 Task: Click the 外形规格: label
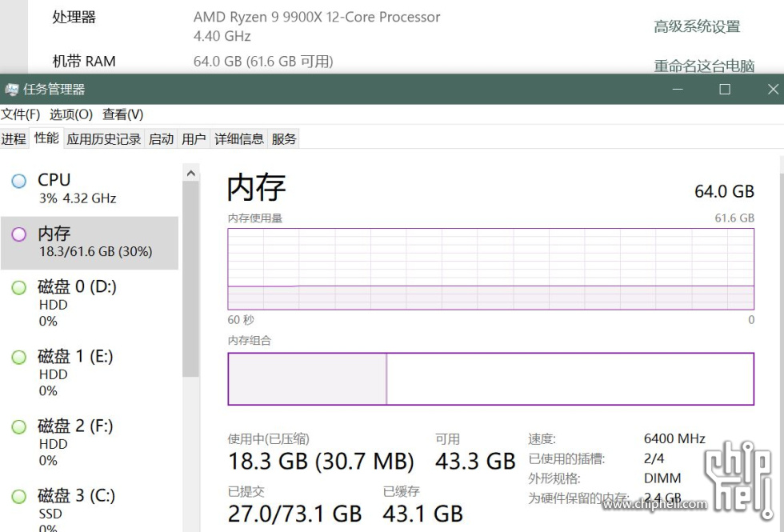tap(554, 478)
